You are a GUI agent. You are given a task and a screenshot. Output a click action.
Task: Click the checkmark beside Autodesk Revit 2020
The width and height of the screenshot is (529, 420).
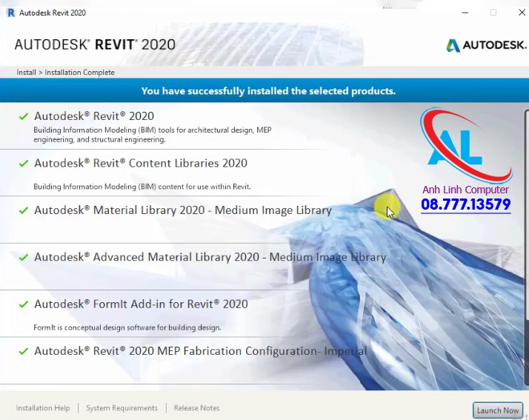[24, 116]
